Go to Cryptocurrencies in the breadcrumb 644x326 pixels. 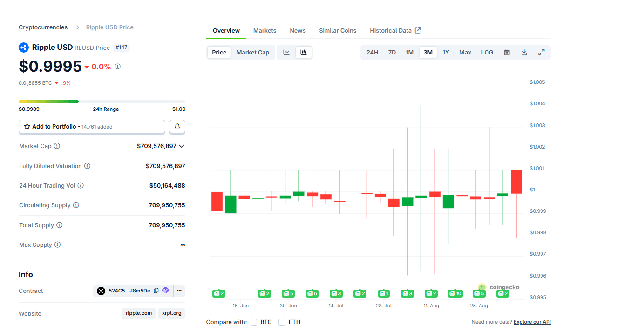43,27
